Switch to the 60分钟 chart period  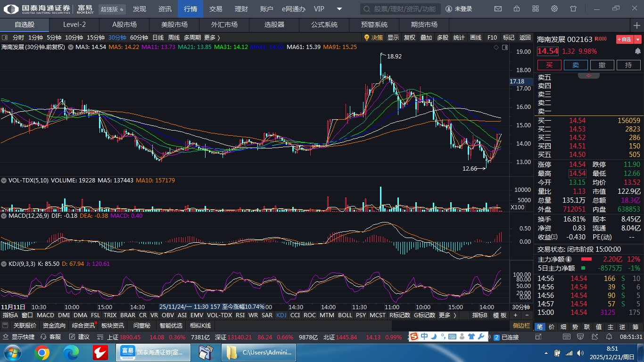point(139,38)
